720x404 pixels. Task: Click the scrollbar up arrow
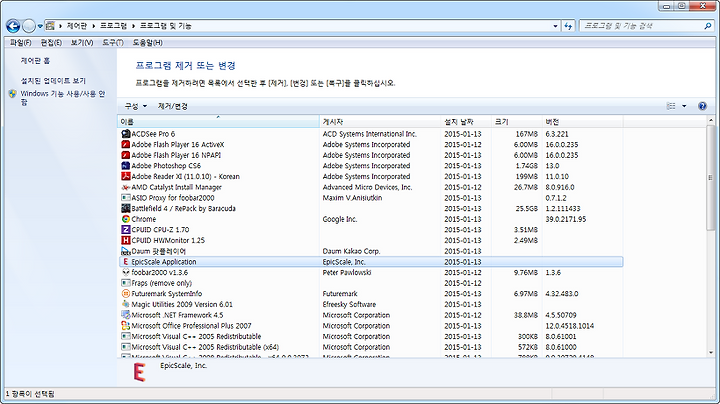(710, 120)
